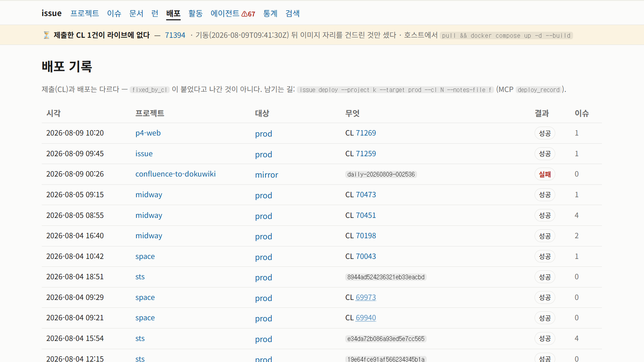Screen dimensions: 644x362
Task: Click the 성공 badge in the CL 71269 row
Action: pos(545,133)
